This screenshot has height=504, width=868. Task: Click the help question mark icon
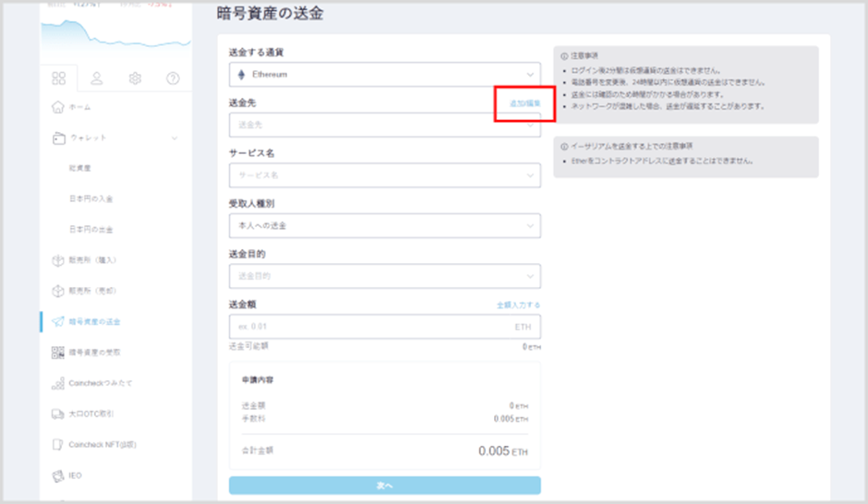[x=173, y=78]
